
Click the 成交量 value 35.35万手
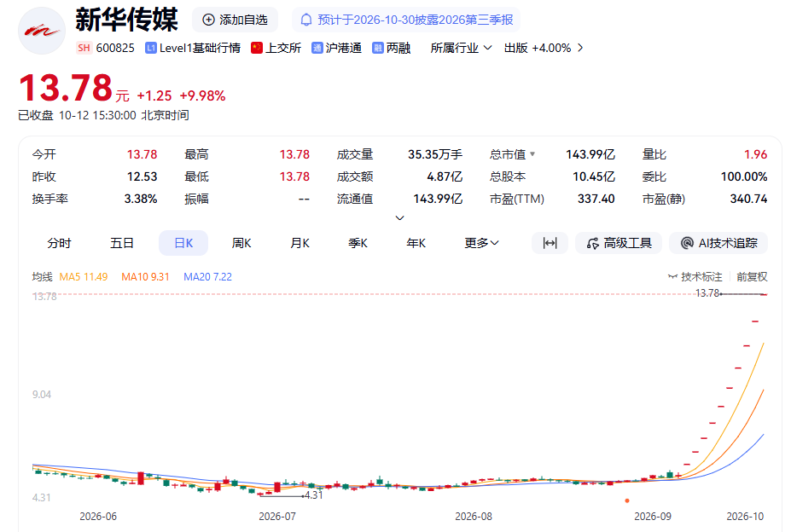click(x=435, y=154)
